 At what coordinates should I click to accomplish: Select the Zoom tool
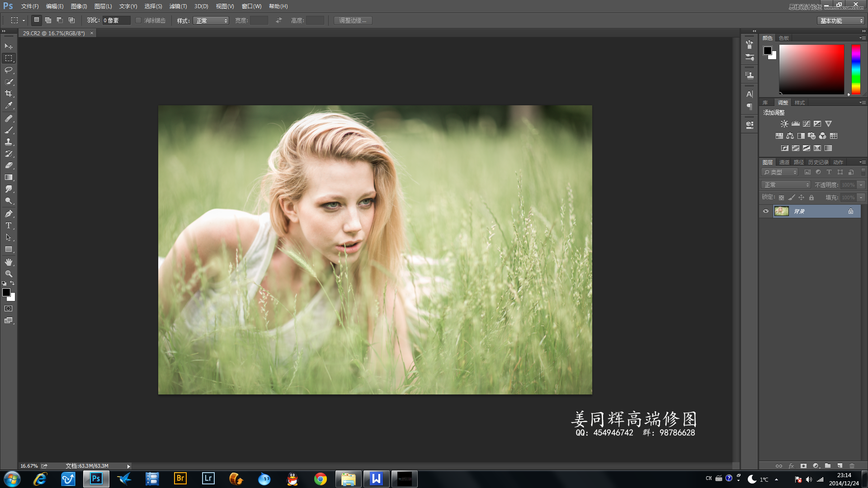[9, 274]
